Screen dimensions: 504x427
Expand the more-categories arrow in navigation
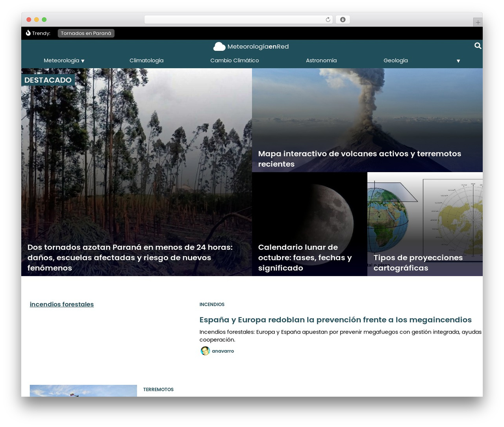[458, 61]
